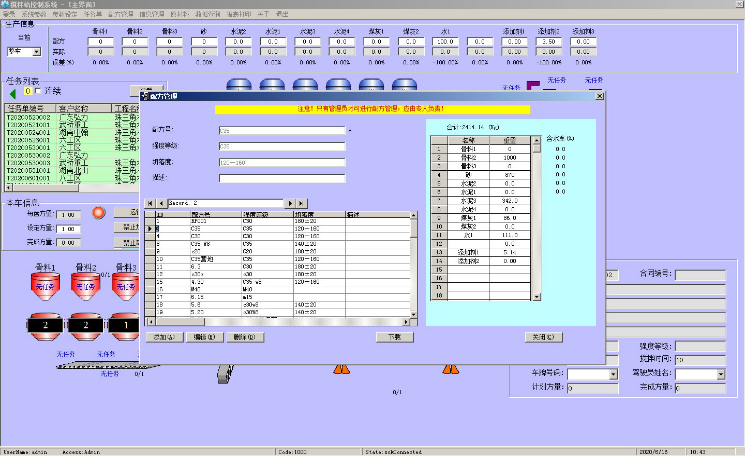This screenshot has height=456, width=745.
Task: Click the 配方号 input field
Action: (x=282, y=130)
